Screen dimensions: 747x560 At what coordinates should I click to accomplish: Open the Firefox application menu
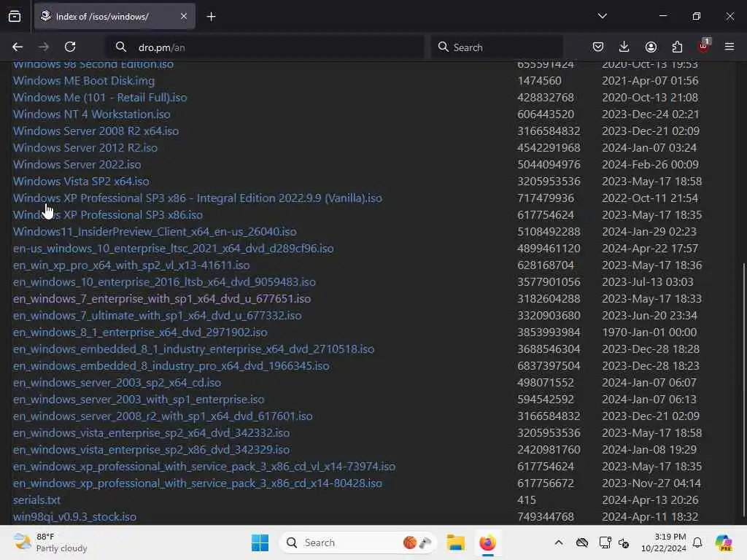[729, 47]
